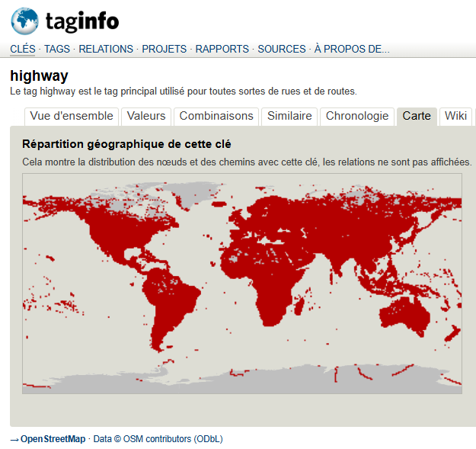The height and width of the screenshot is (449, 476).
Task: Click the 'Cela montre la distribution des nœuds' text
Action: [247, 162]
